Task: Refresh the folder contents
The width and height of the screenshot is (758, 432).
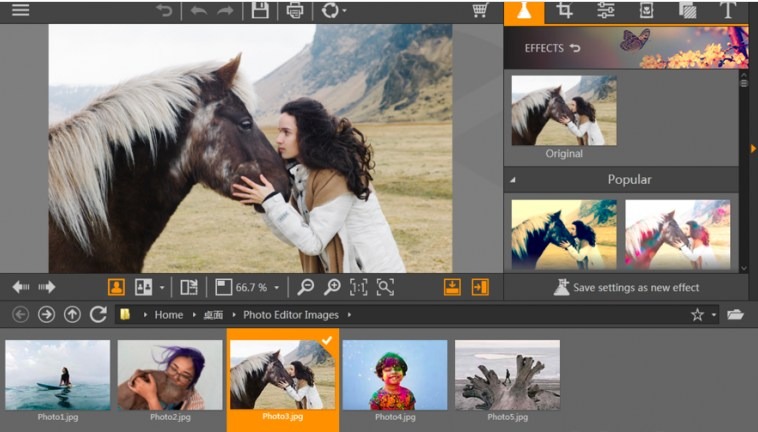Action: pos(98,315)
